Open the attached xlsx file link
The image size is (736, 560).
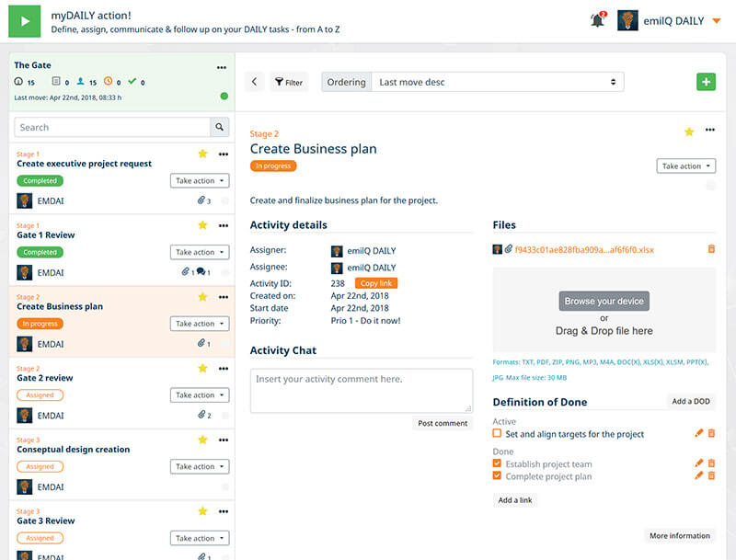coord(584,249)
